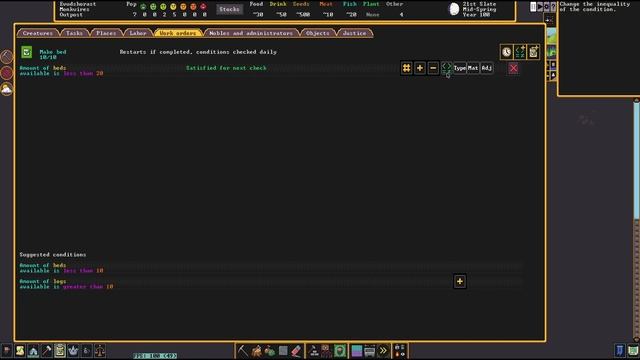Open Nobles and administrators tab
This screenshot has width=640, height=360.
point(251,33)
